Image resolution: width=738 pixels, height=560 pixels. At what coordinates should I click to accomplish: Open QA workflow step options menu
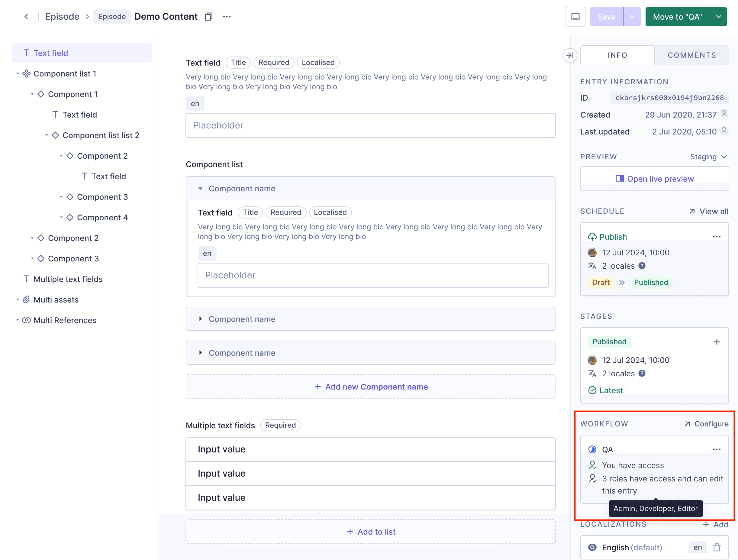[x=716, y=449]
